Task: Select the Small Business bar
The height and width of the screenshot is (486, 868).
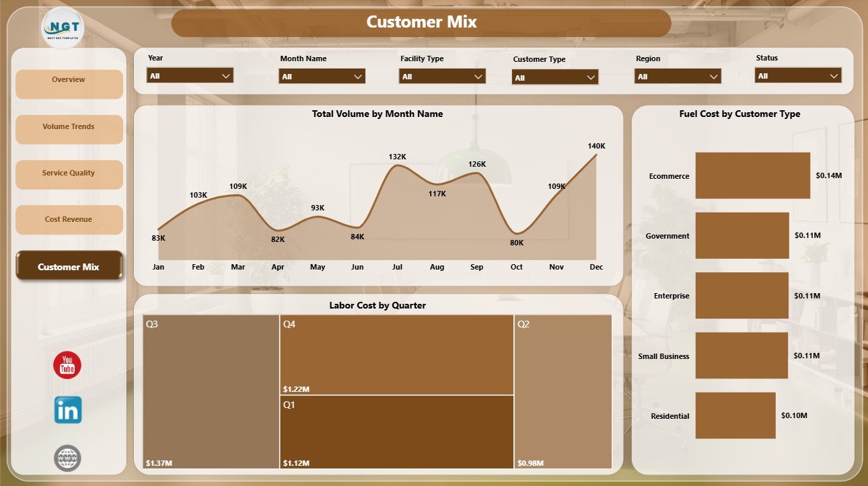Action: pyautogui.click(x=742, y=356)
